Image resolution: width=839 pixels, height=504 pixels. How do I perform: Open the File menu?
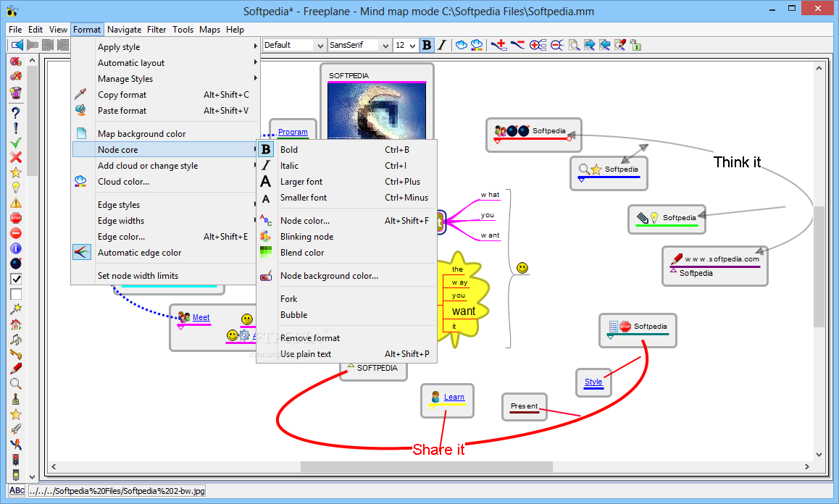pos(15,30)
